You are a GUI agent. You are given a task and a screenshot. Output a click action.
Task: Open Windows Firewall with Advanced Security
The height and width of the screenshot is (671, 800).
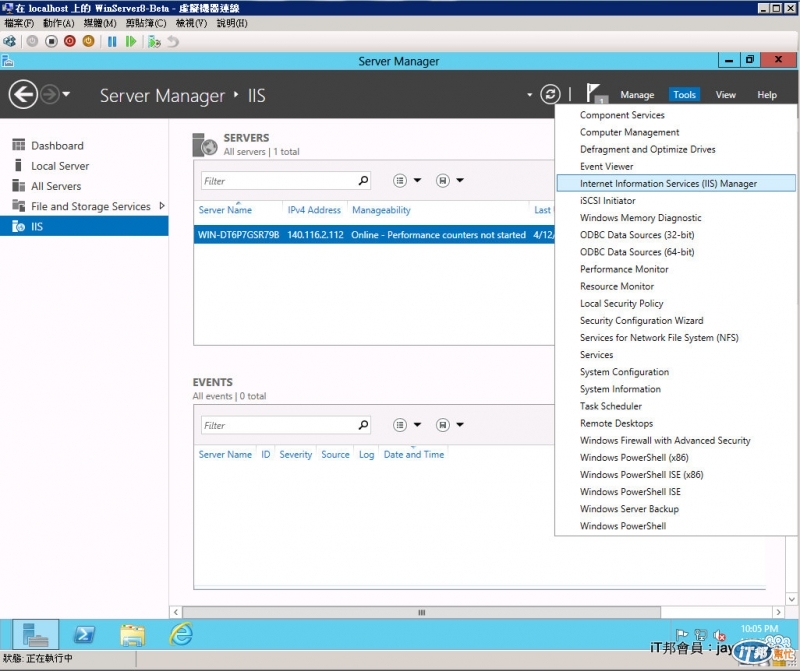click(x=665, y=440)
